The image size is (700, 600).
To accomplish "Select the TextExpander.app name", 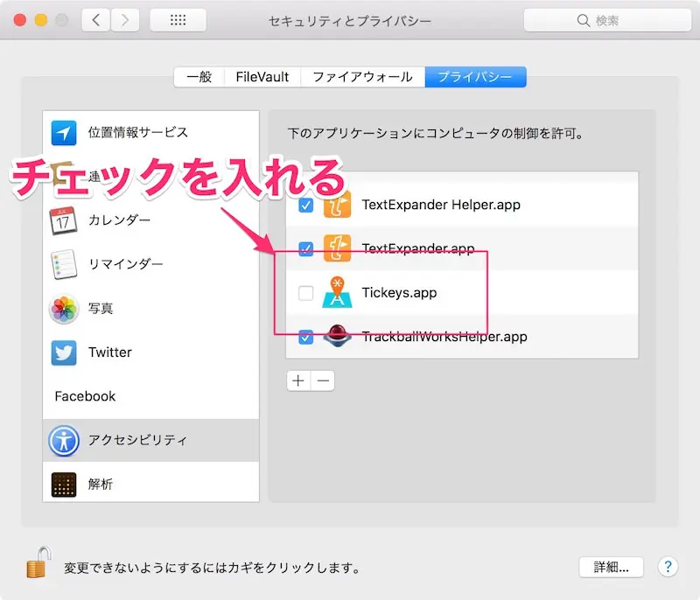I will pyautogui.click(x=418, y=248).
